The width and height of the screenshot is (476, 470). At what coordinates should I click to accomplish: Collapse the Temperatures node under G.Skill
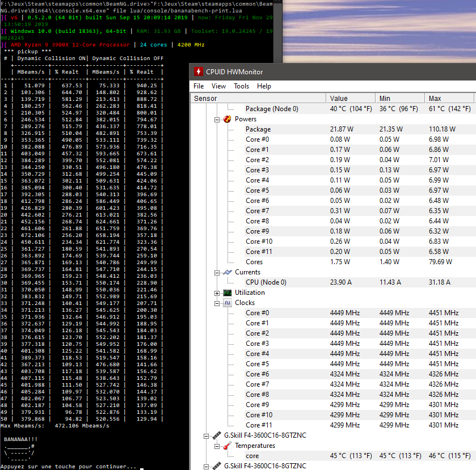217,446
